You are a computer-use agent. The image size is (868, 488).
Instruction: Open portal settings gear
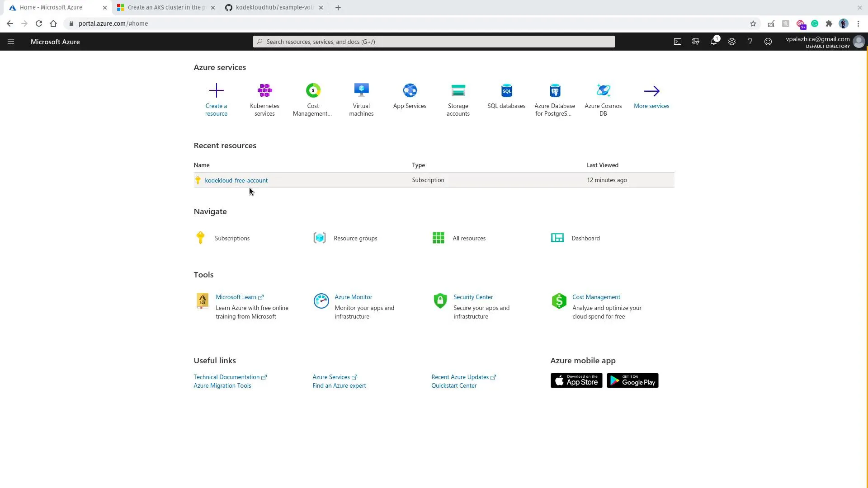coord(732,42)
